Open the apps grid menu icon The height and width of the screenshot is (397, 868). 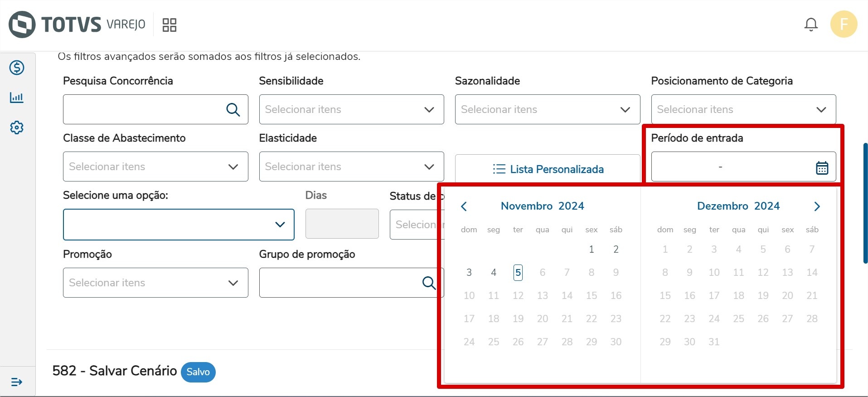coord(169,25)
